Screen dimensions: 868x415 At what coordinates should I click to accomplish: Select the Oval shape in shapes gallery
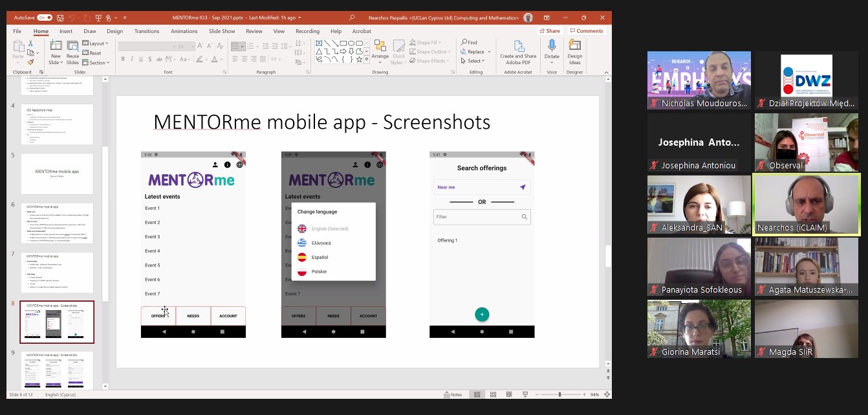pyautogui.click(x=351, y=43)
